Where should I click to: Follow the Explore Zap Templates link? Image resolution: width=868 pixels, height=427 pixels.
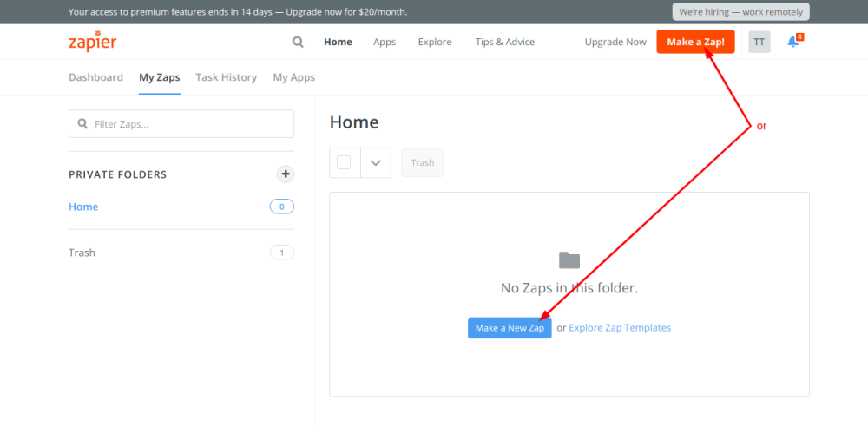[620, 328]
